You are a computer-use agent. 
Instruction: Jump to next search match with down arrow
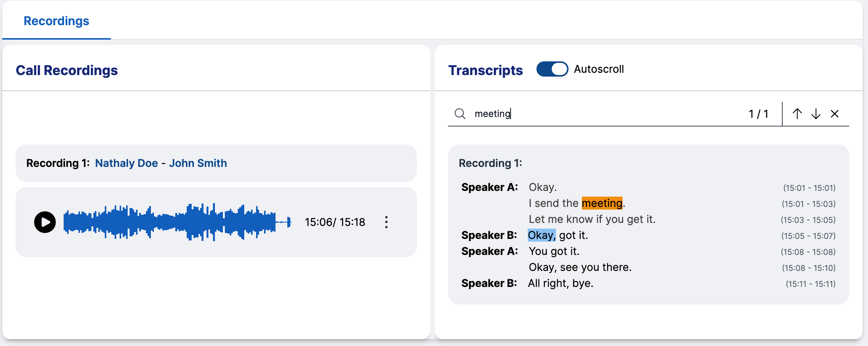(x=816, y=114)
